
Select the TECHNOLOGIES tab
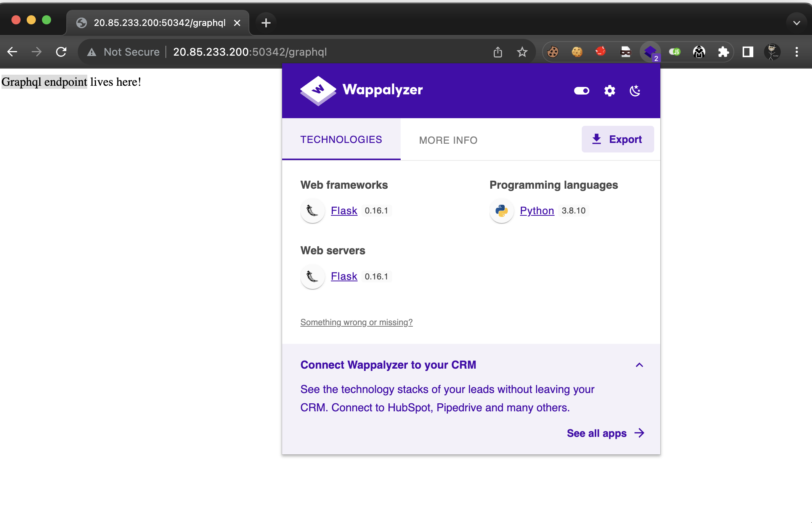341,140
